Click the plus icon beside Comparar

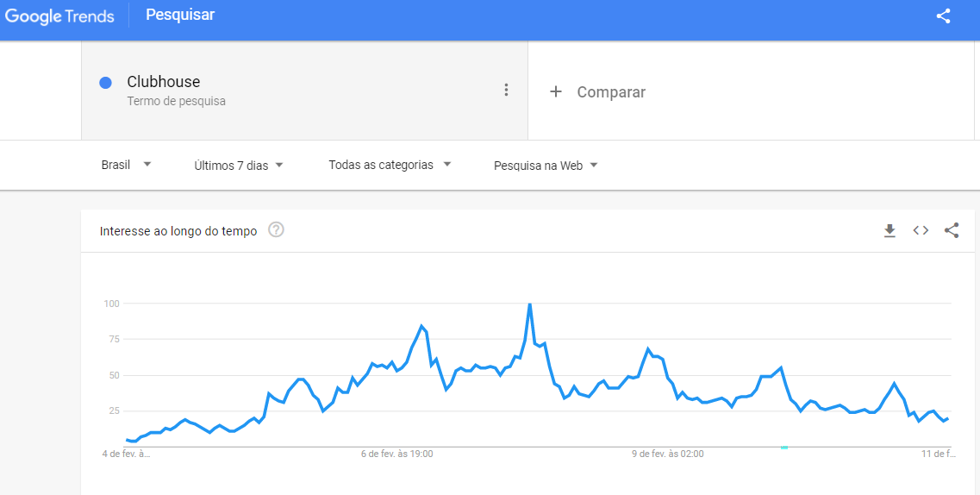click(556, 91)
